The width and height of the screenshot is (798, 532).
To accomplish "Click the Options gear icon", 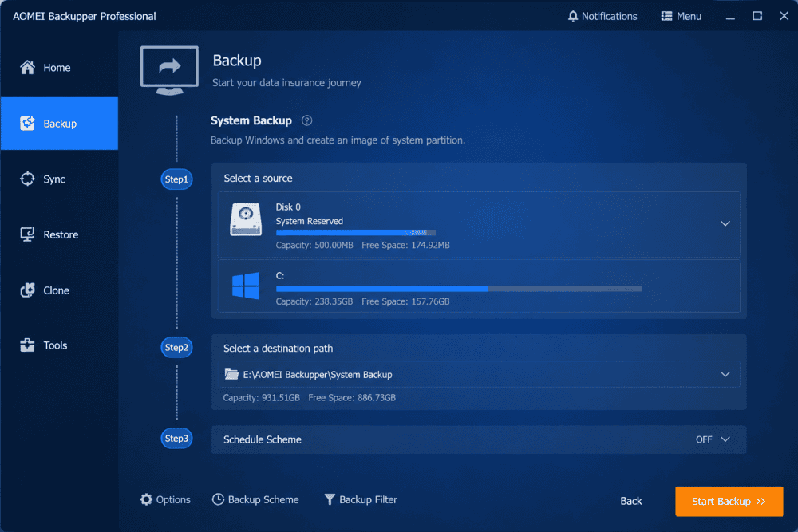I will click(147, 499).
